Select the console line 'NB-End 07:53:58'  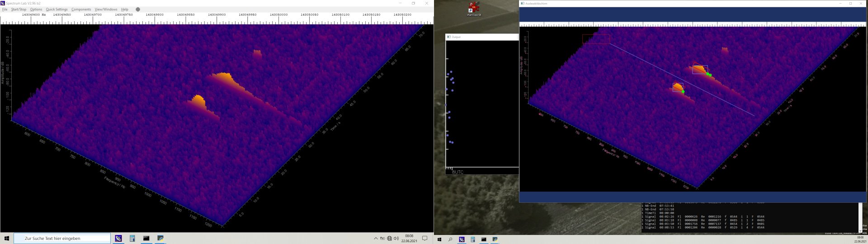coord(658,209)
